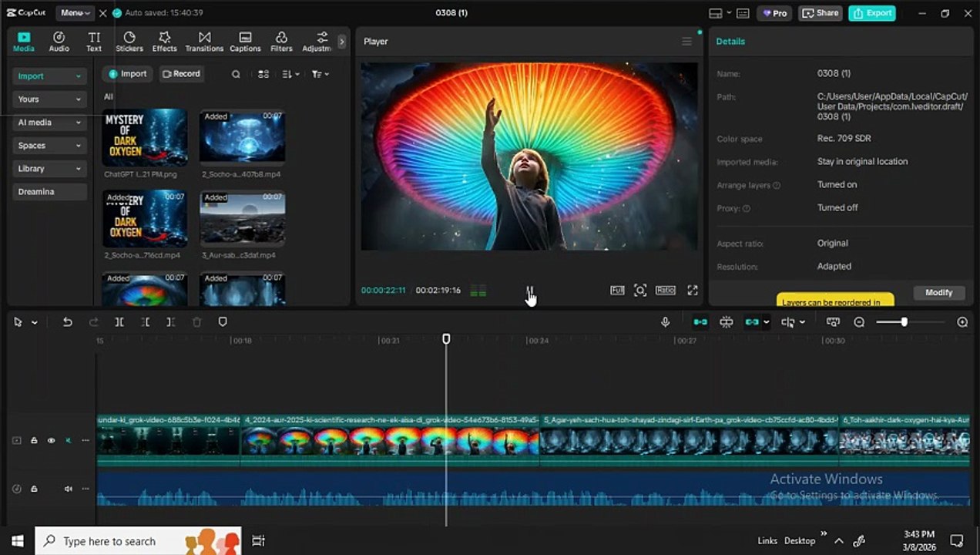Image resolution: width=980 pixels, height=555 pixels.
Task: Expand the Library section in sidebar
Action: (x=49, y=169)
